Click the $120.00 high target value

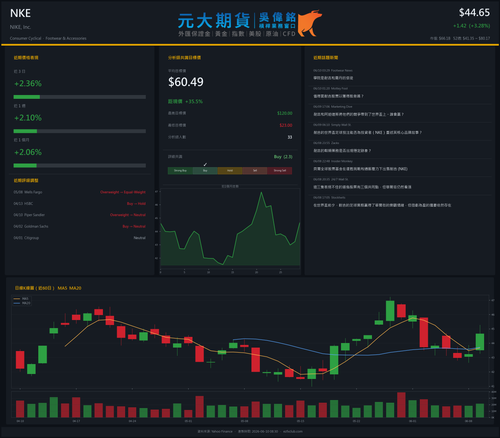285,113
